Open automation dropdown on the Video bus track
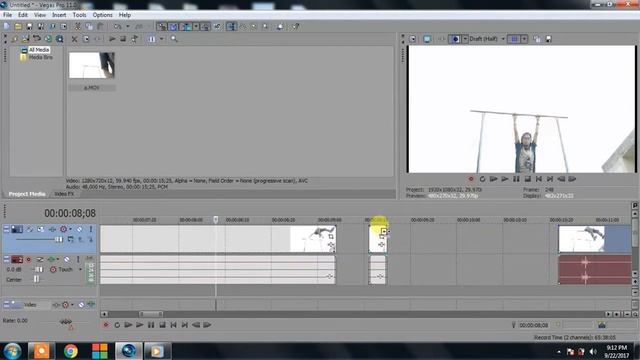640x360 pixels. tap(72, 305)
